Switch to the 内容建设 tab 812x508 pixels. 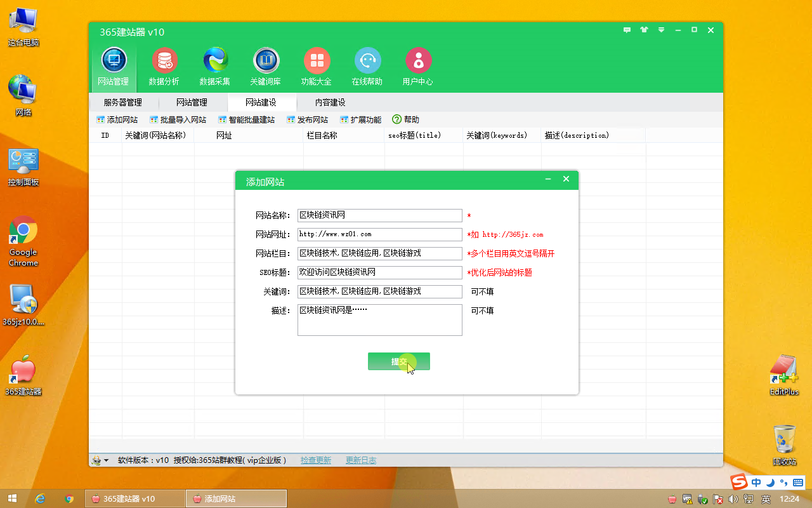click(330, 102)
